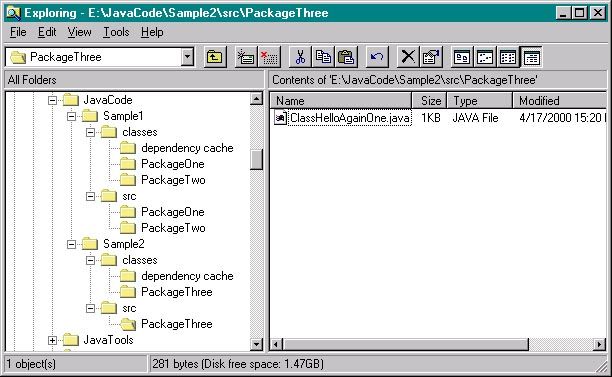Select the JavaTools folder icon
Screen dimensions: 612x377
tap(71, 340)
